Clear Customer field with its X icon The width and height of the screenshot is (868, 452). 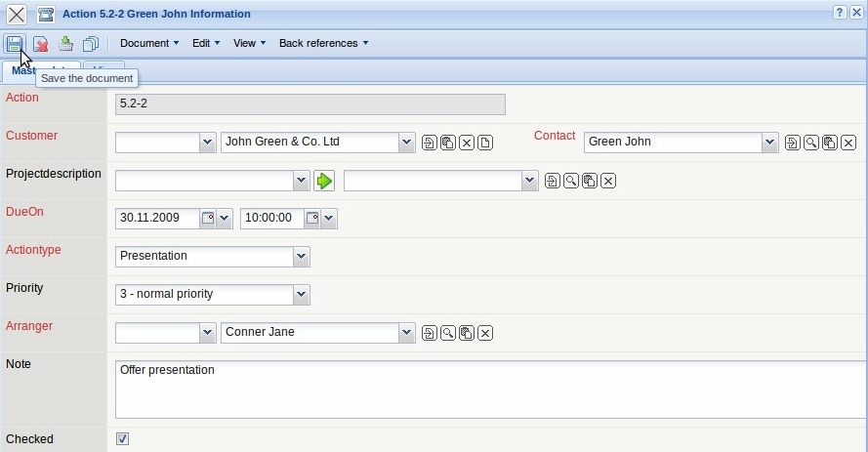click(x=467, y=143)
